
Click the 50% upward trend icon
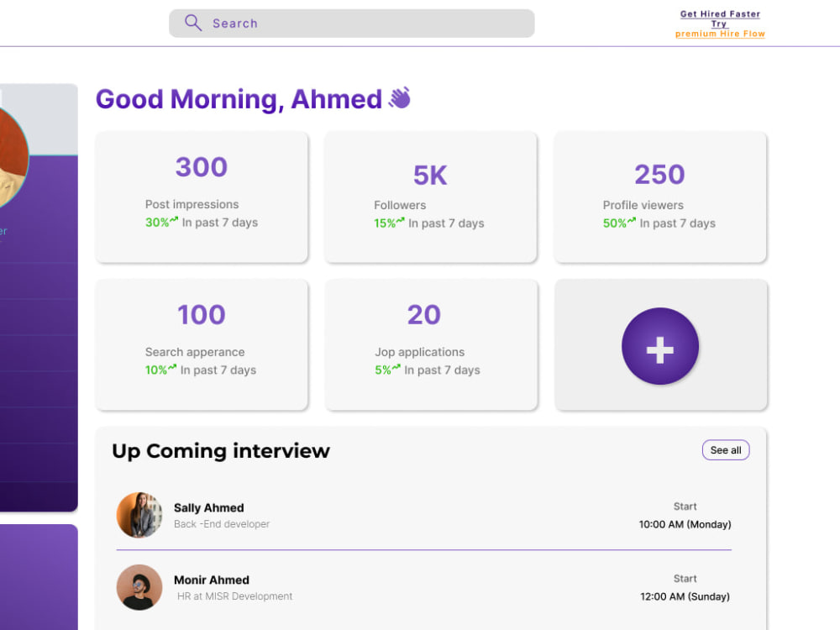tap(632, 220)
